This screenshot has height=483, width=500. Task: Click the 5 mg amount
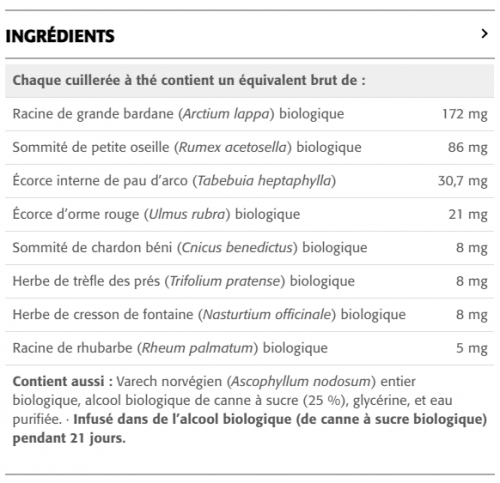coord(472,348)
